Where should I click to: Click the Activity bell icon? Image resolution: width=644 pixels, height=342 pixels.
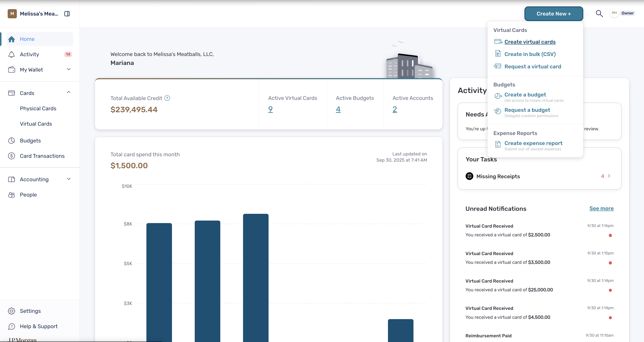(x=12, y=55)
